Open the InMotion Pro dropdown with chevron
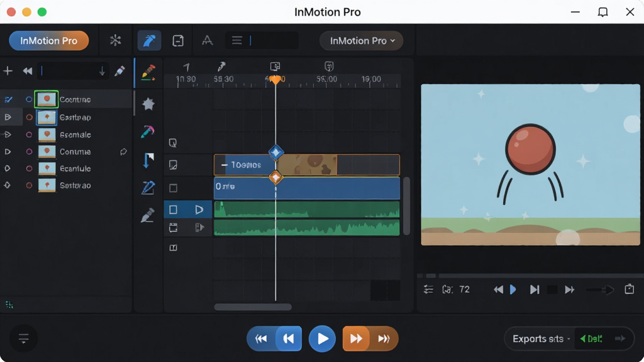Viewport: 644px width, 362px height. coord(362,41)
